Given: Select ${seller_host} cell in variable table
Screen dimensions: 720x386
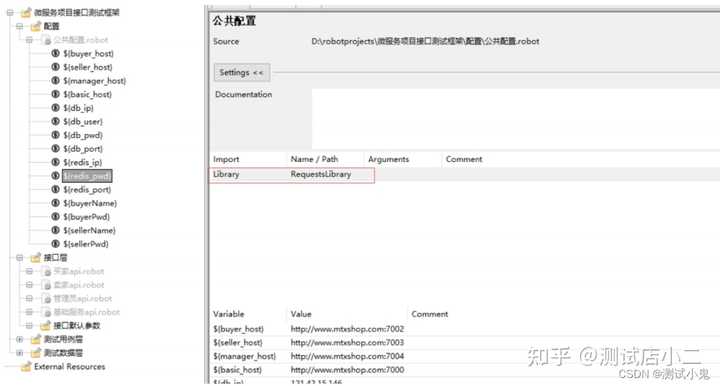Looking at the screenshot, I should click(x=238, y=342).
